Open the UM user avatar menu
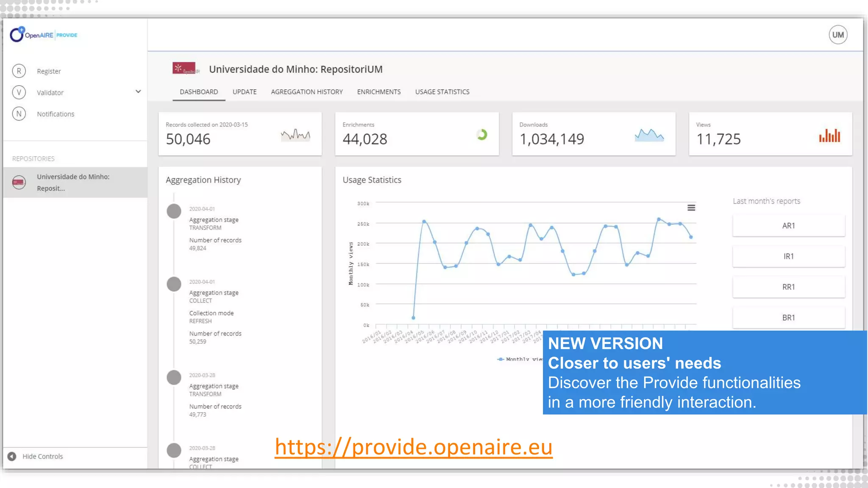 pyautogui.click(x=838, y=35)
